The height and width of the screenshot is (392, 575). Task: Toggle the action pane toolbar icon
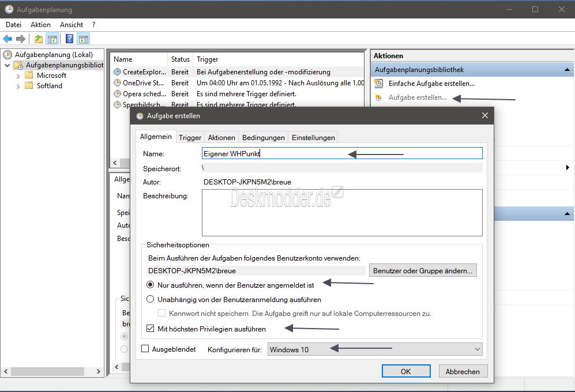click(x=84, y=39)
